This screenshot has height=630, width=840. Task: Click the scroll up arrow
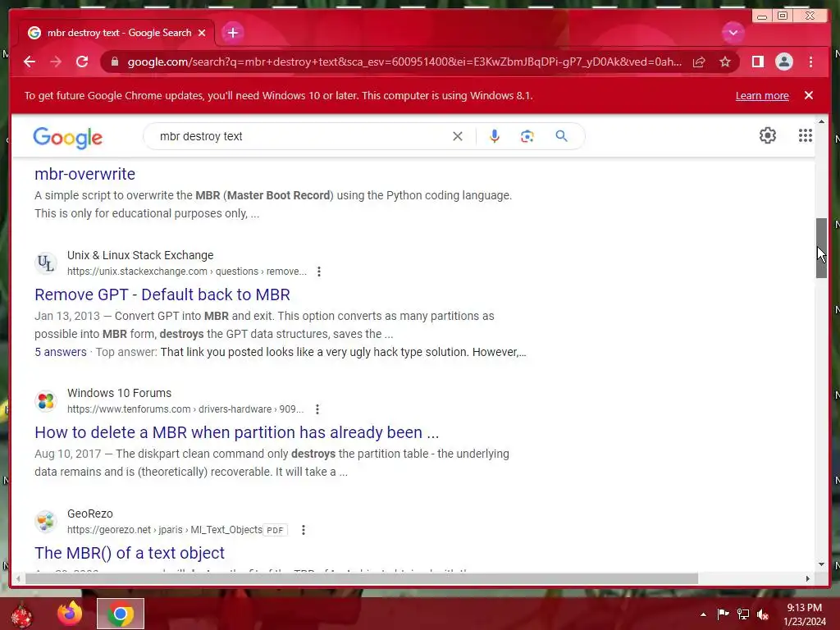tap(821, 123)
